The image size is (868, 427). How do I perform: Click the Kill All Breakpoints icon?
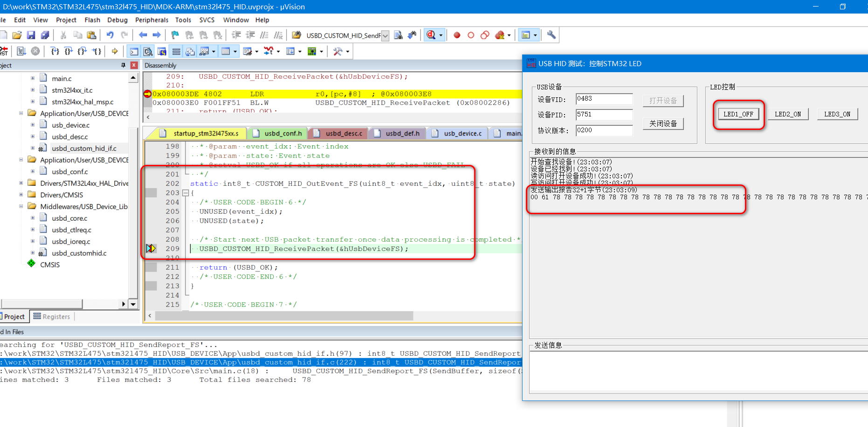pyautogui.click(x=499, y=34)
